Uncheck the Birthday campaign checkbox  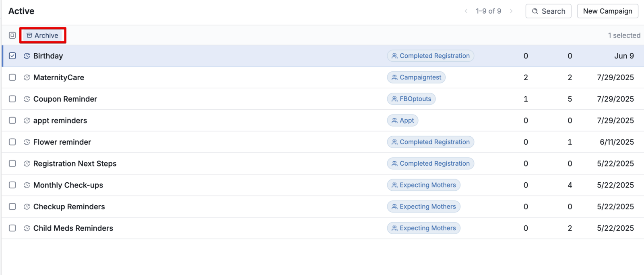click(x=12, y=56)
